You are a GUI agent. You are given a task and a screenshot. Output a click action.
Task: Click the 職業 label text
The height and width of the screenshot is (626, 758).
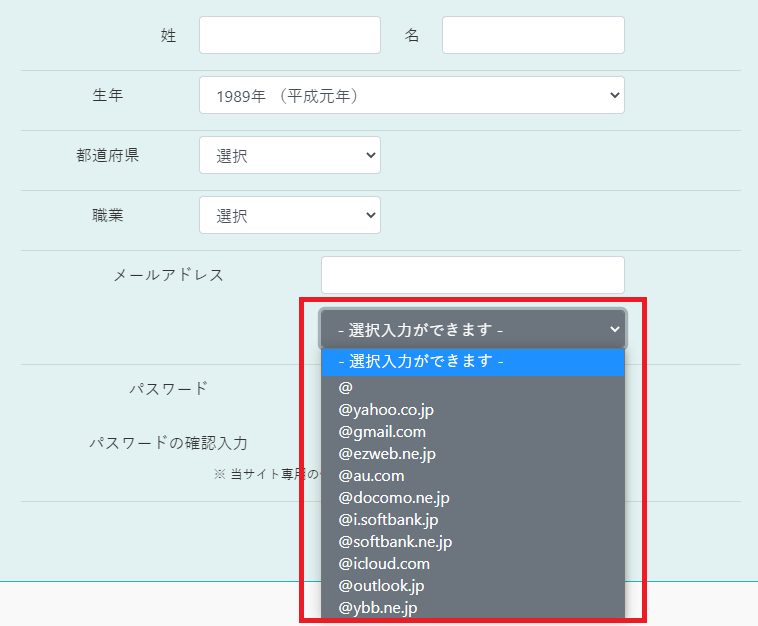tap(108, 215)
